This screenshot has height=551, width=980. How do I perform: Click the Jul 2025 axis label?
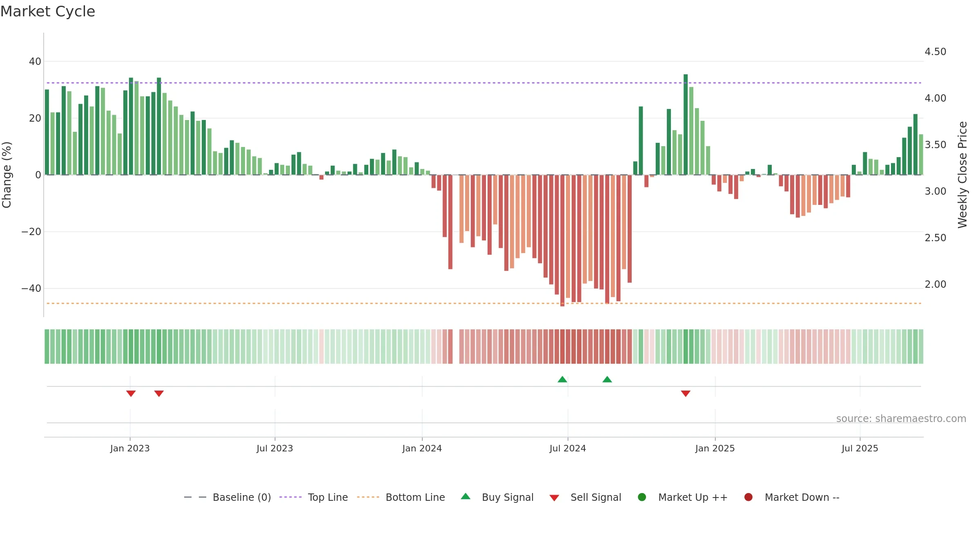pos(860,448)
